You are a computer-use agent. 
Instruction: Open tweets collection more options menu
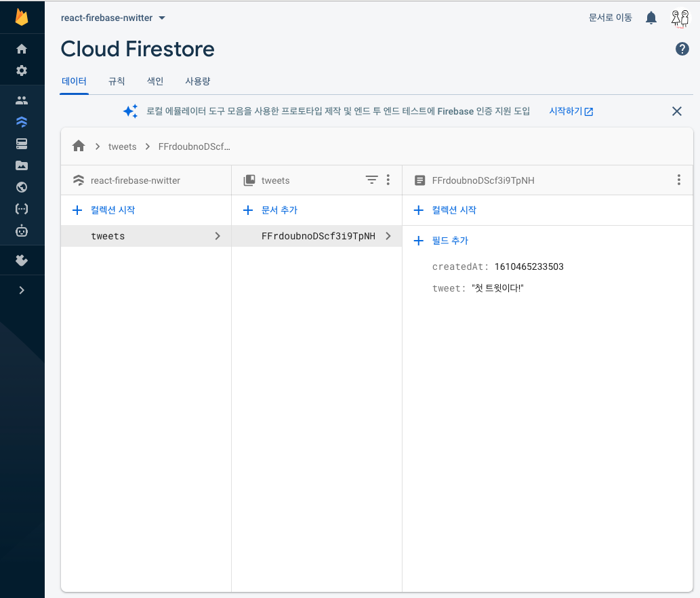388,180
